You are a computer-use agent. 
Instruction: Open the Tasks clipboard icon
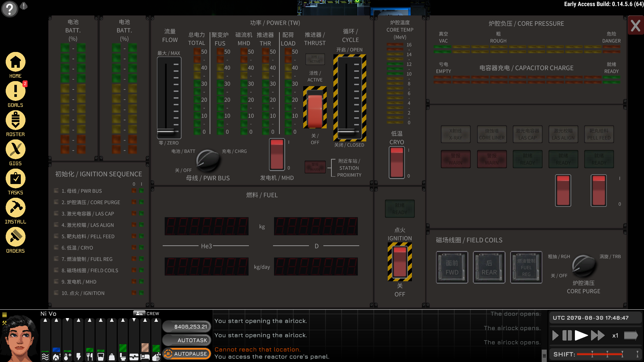coord(15,179)
